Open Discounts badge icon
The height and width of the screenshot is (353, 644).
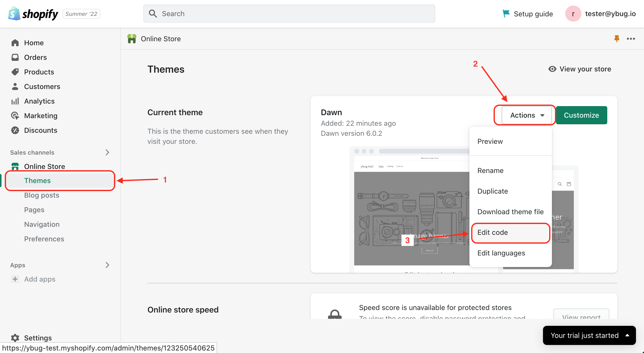tap(15, 130)
